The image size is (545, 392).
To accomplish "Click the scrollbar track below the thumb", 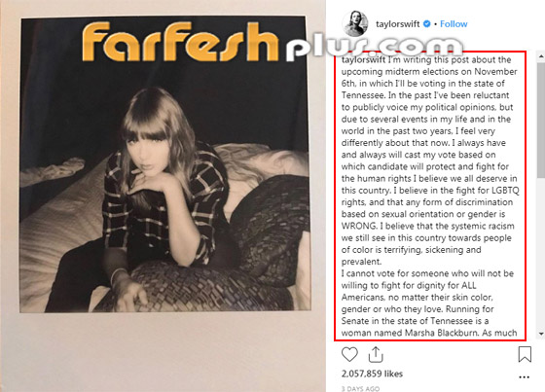I will point(541,254).
